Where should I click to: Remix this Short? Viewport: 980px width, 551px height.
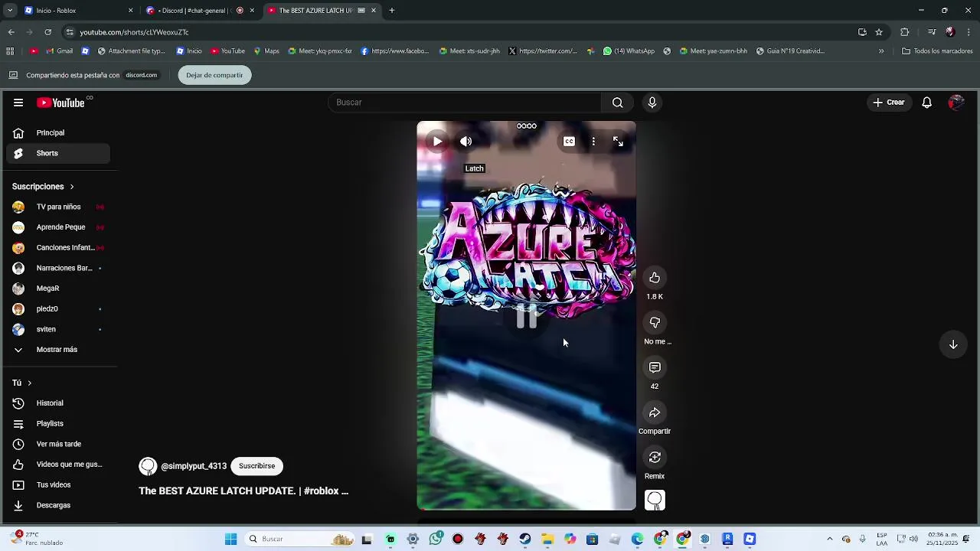pyautogui.click(x=655, y=458)
